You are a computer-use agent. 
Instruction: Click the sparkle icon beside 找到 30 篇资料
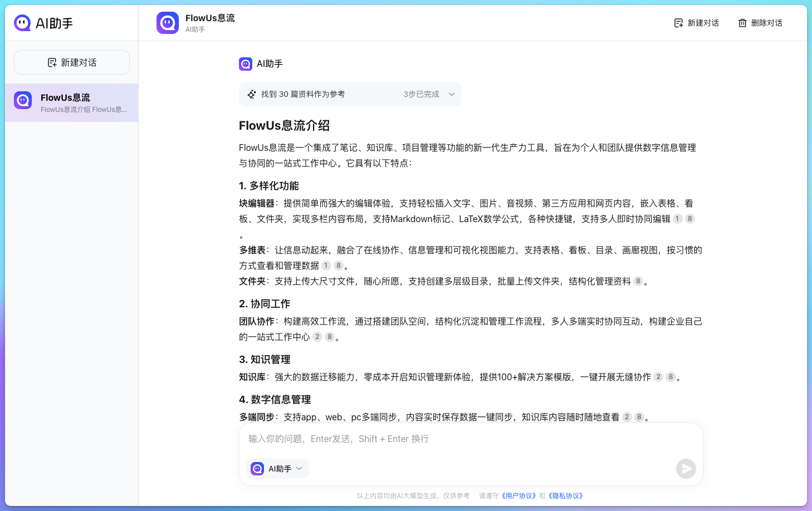pos(252,95)
